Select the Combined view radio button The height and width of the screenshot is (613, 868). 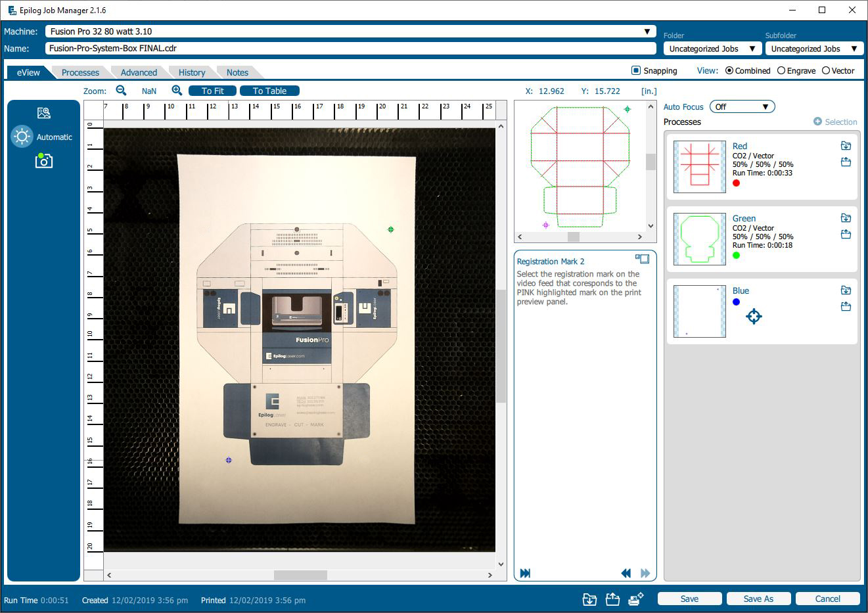pos(729,70)
